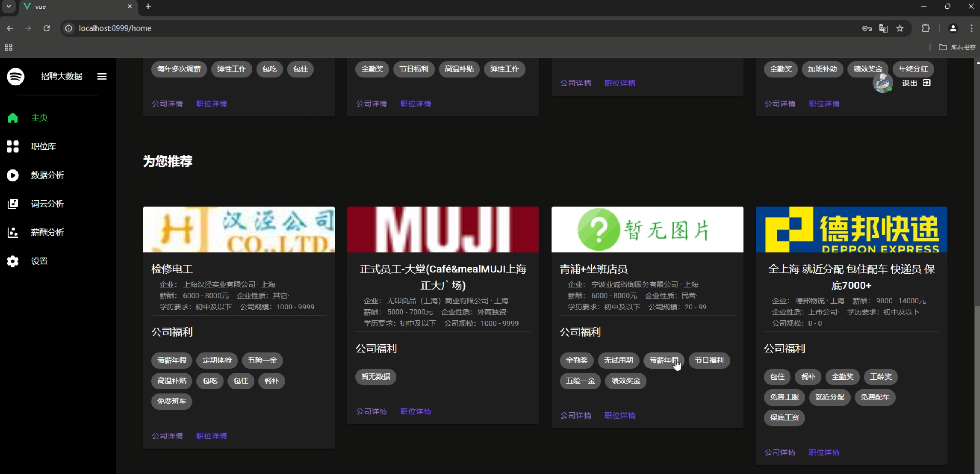Open 公司详情 for 青浦+坐班店员 card
This screenshot has width=980, height=474.
(x=576, y=415)
